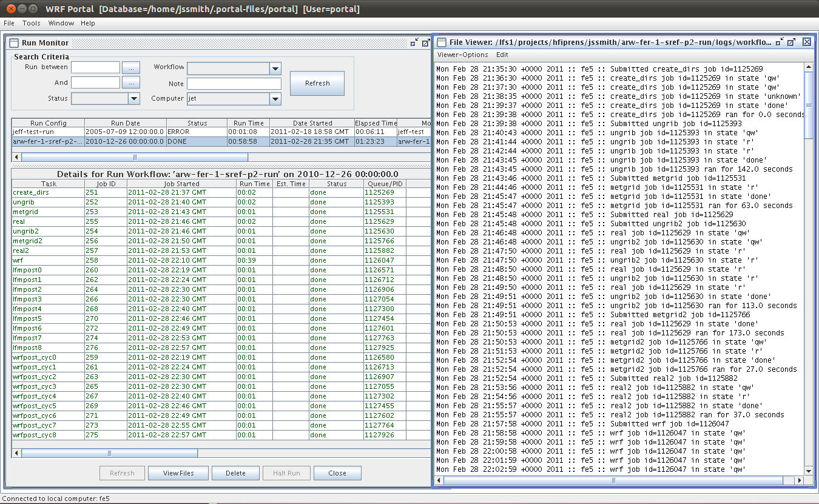
Task: Iconify the File Viewer internal window
Action: (x=780, y=42)
